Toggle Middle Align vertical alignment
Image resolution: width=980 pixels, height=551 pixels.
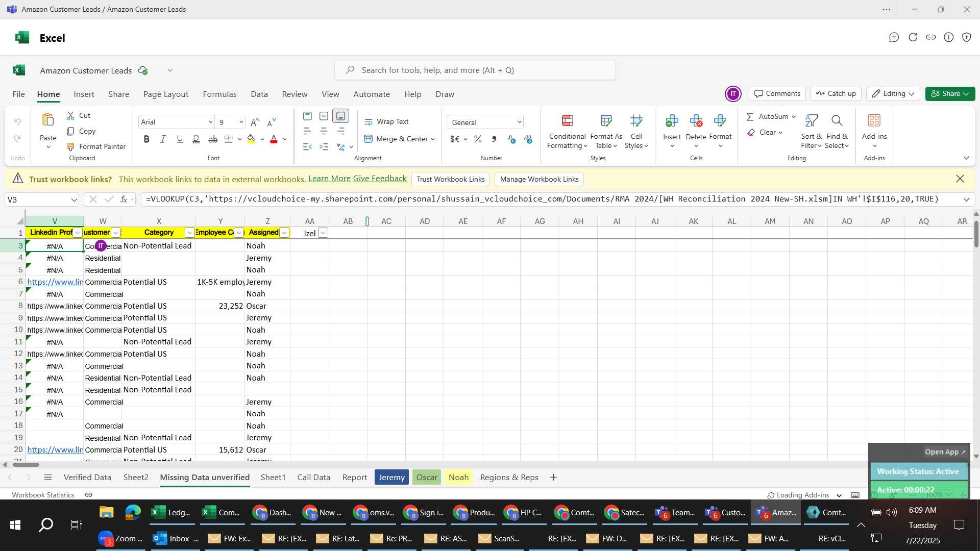(324, 116)
